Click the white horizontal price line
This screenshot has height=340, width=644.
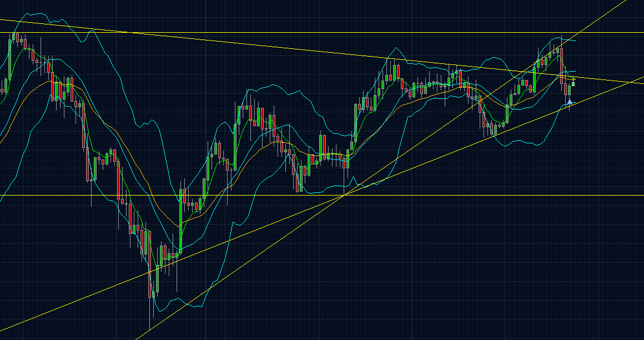click(83, 196)
